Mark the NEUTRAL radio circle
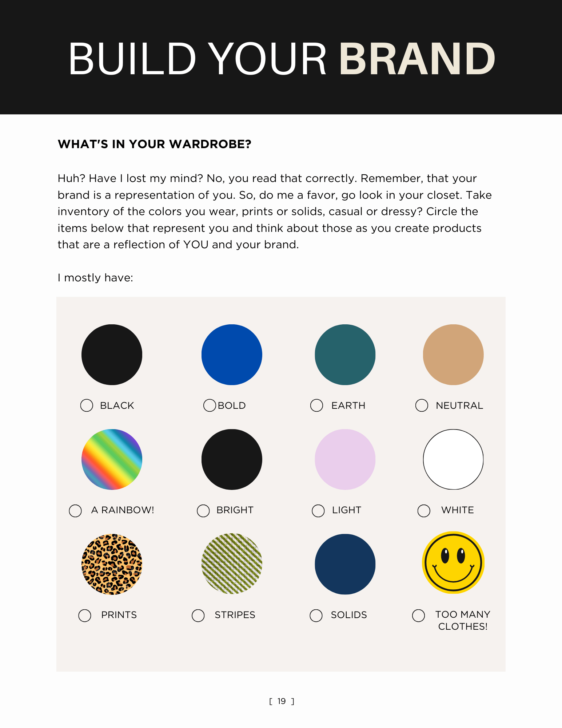Image resolution: width=562 pixels, height=728 pixels. [x=422, y=405]
